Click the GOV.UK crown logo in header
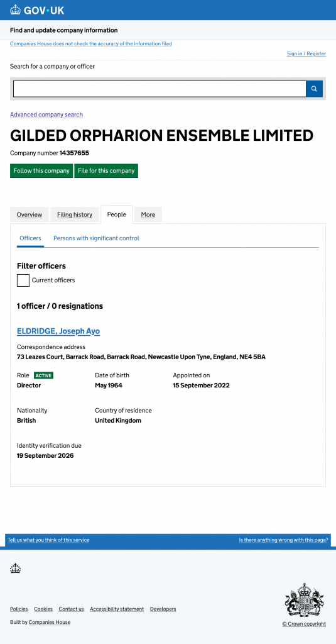Viewport: 336px width, 644px height. click(37, 10)
